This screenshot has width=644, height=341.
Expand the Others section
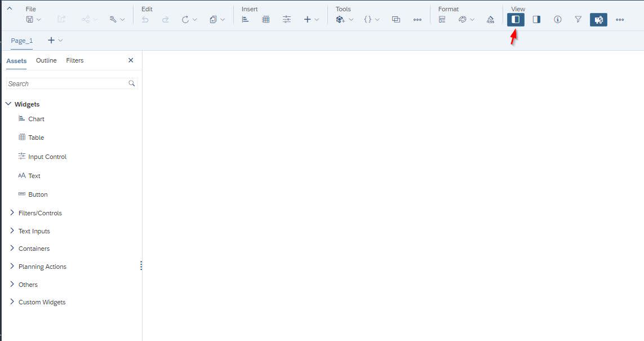pos(12,284)
